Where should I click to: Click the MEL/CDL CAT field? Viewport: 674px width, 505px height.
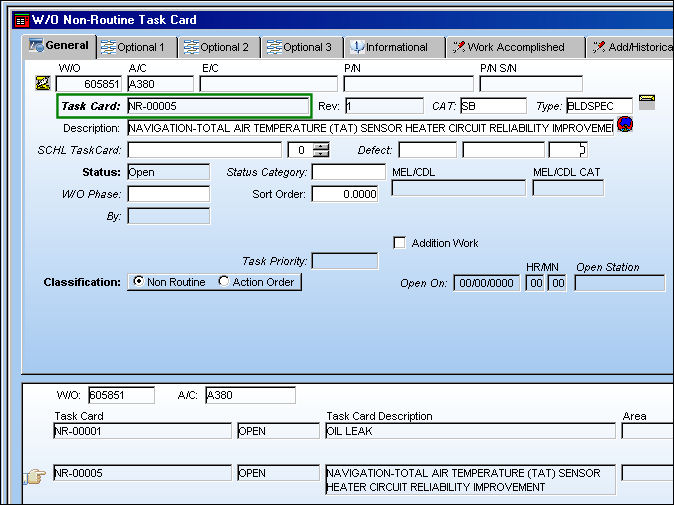tap(568, 188)
